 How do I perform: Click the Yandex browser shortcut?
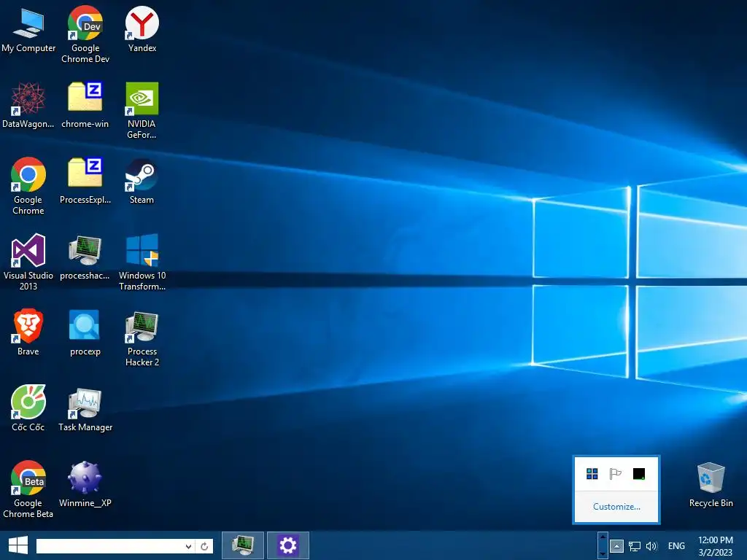point(142,29)
